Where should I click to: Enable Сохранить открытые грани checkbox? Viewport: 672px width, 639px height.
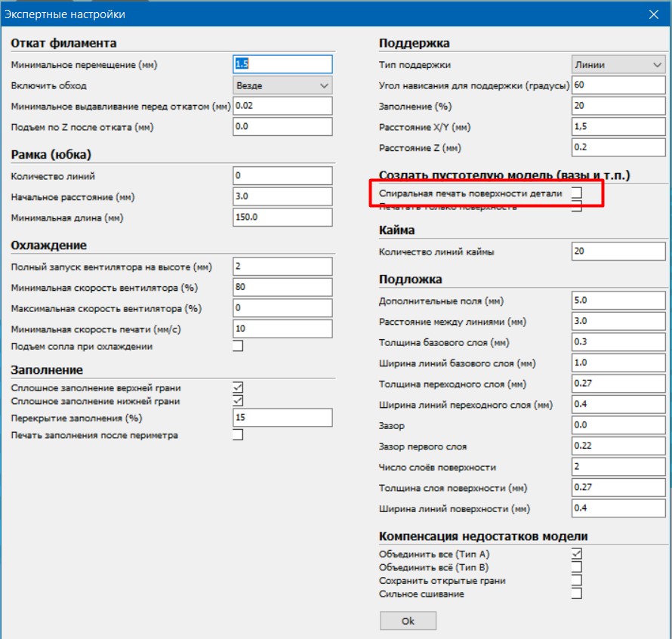tap(577, 581)
